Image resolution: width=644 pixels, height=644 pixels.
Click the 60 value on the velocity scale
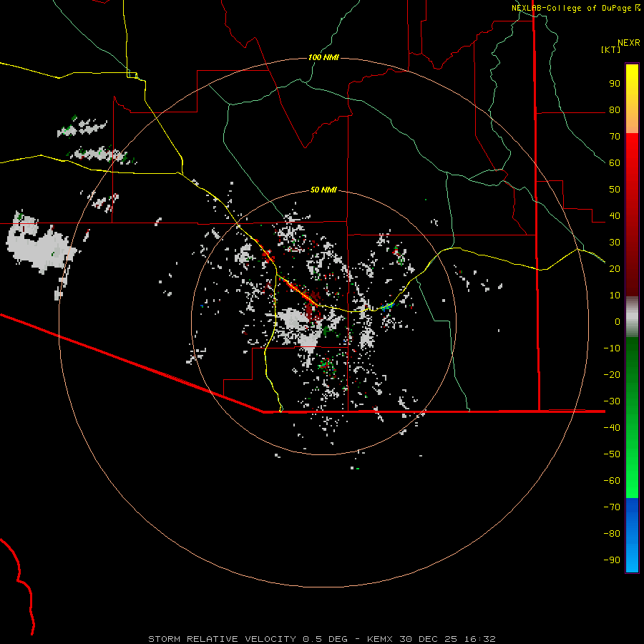coord(615,162)
